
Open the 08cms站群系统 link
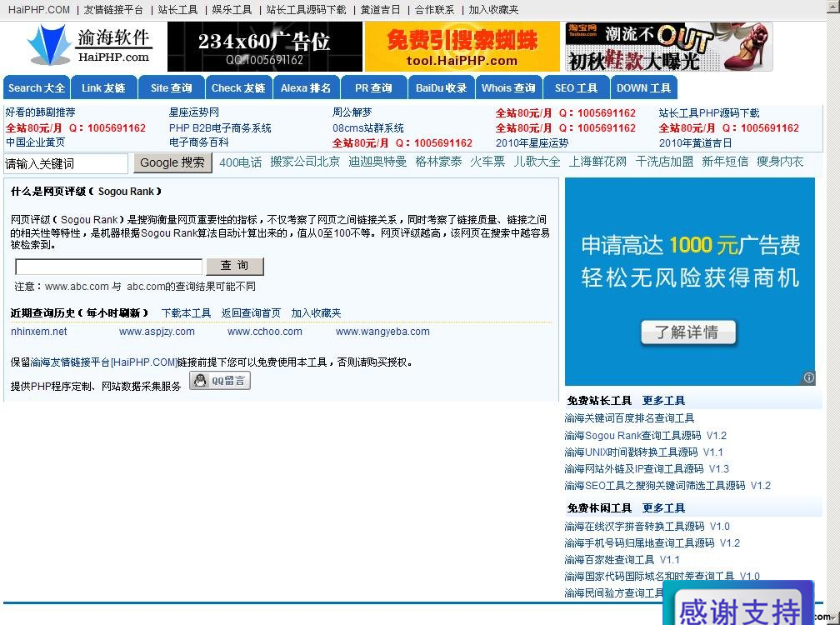click(368, 128)
